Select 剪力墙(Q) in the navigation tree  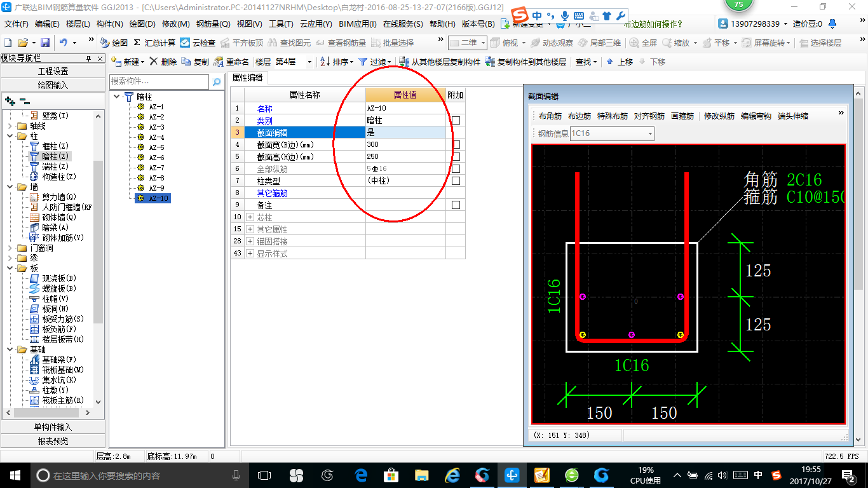tap(58, 197)
